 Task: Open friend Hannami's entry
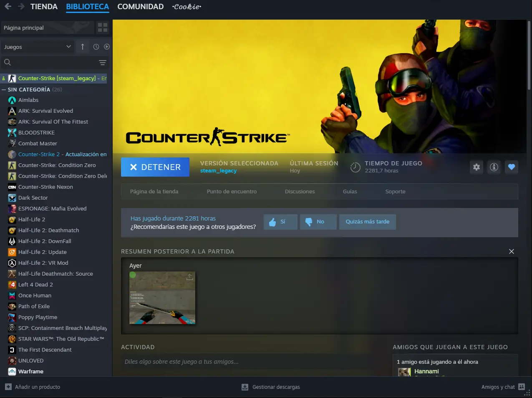click(x=426, y=371)
